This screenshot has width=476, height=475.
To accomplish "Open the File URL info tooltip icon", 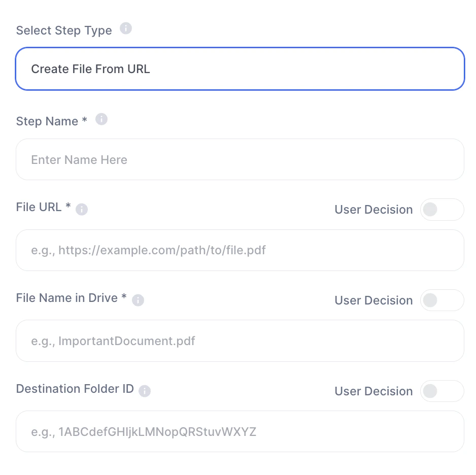I will (82, 209).
